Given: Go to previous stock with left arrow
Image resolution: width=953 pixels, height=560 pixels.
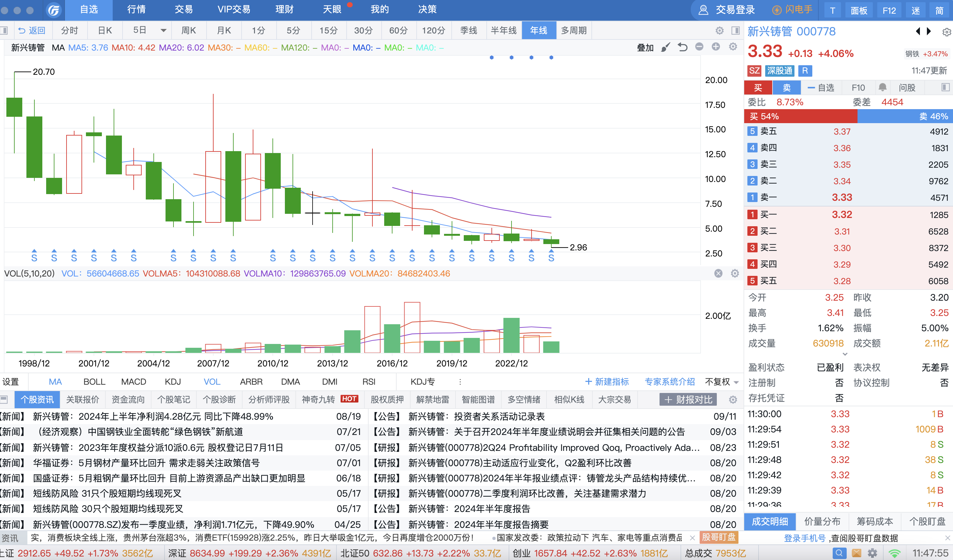Looking at the screenshot, I should (918, 31).
